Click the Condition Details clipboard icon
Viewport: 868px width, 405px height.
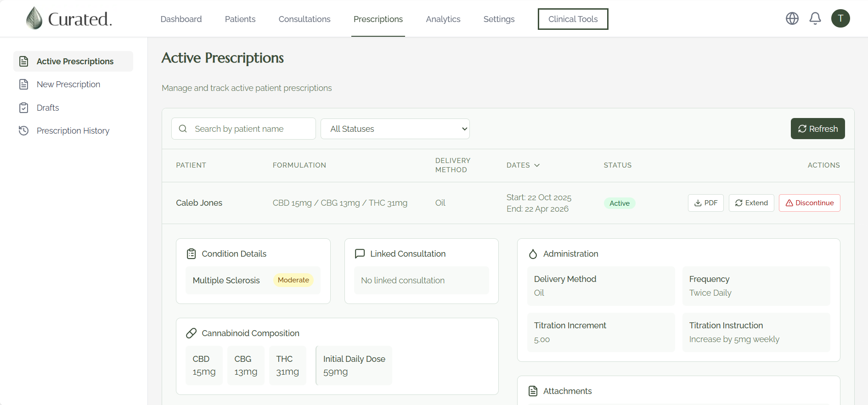coord(192,254)
